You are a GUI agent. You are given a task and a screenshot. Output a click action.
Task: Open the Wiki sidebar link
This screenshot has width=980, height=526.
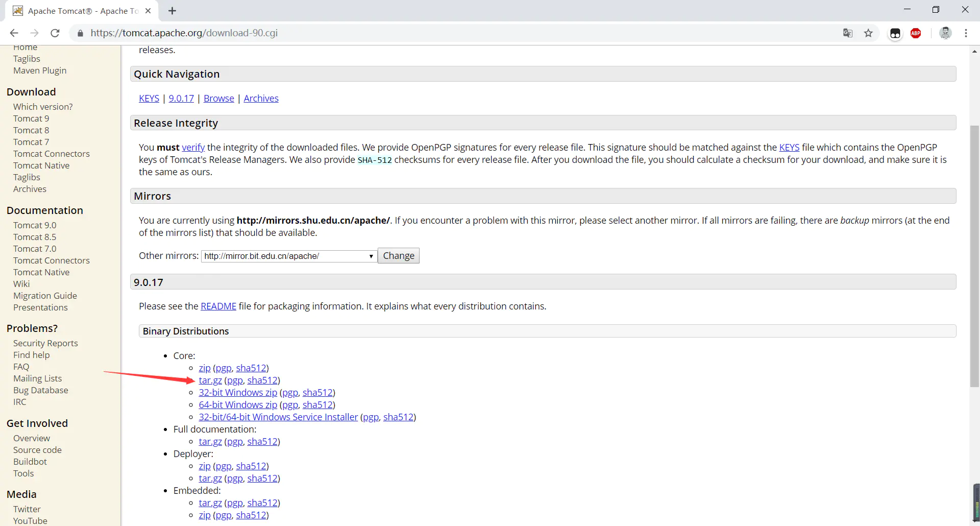pos(21,284)
